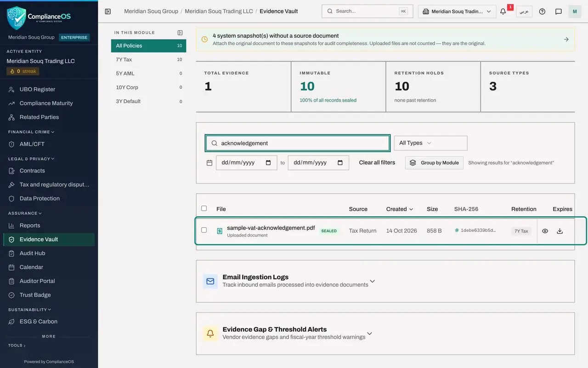The width and height of the screenshot is (588, 368).
Task: Click Clear all filters
Action: click(377, 162)
